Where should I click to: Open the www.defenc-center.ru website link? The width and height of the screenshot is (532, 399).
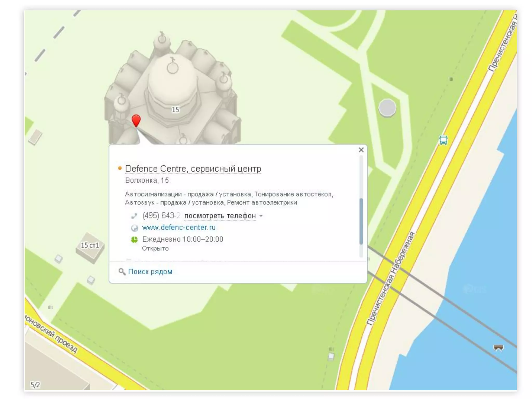click(x=179, y=228)
